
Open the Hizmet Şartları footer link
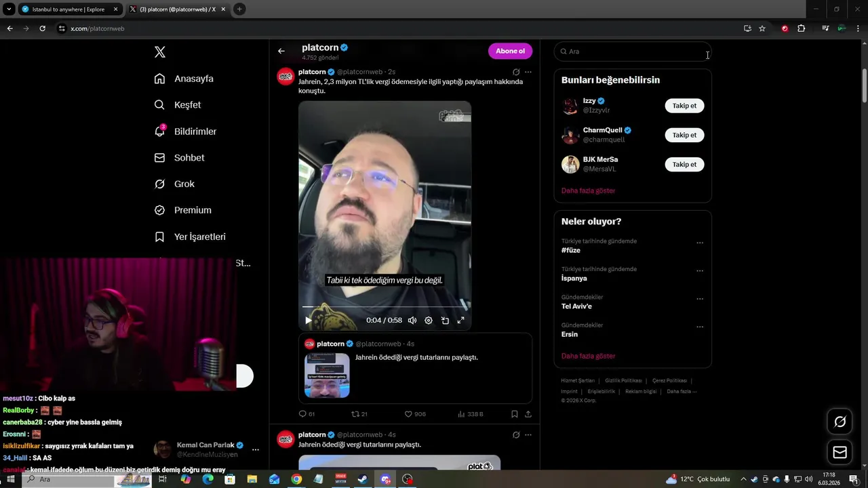pos(578,381)
